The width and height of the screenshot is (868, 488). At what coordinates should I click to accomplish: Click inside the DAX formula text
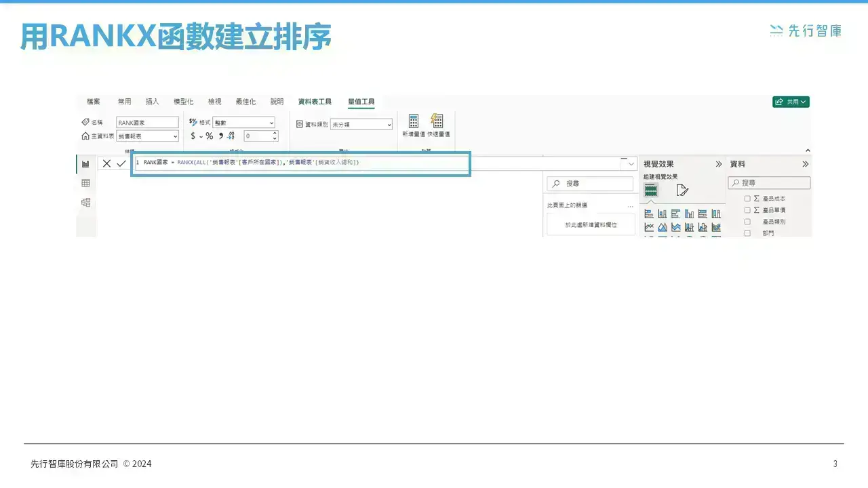251,163
